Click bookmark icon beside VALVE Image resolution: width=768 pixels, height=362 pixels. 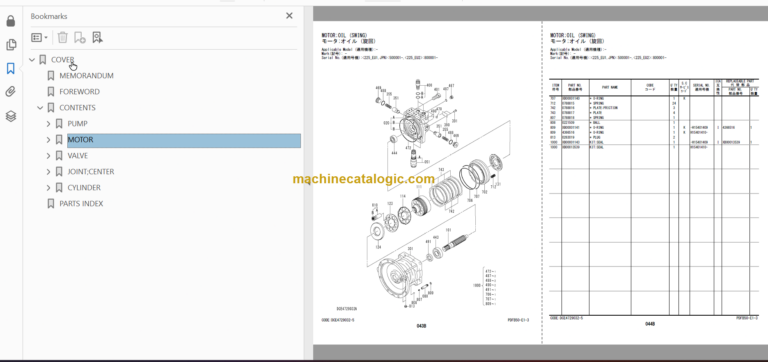click(x=59, y=156)
